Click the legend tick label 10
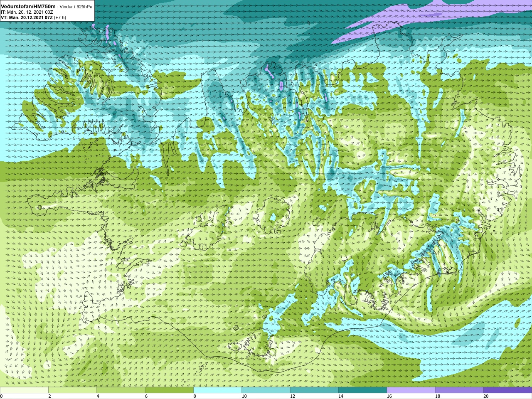The height and width of the screenshot is (399, 532). [x=244, y=396]
